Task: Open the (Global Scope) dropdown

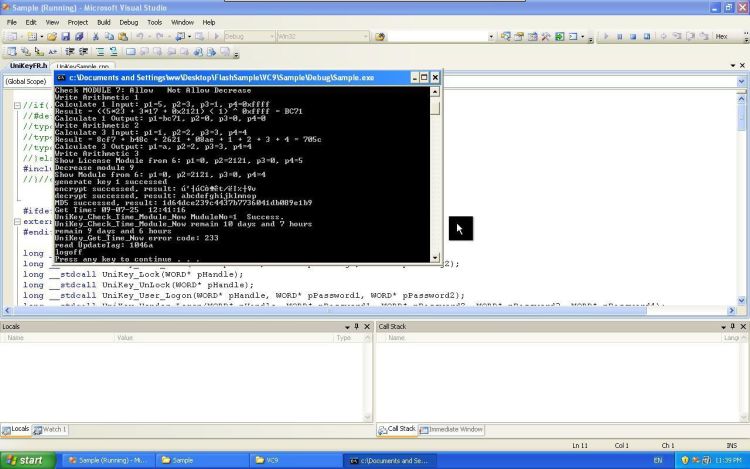Action: pos(28,82)
